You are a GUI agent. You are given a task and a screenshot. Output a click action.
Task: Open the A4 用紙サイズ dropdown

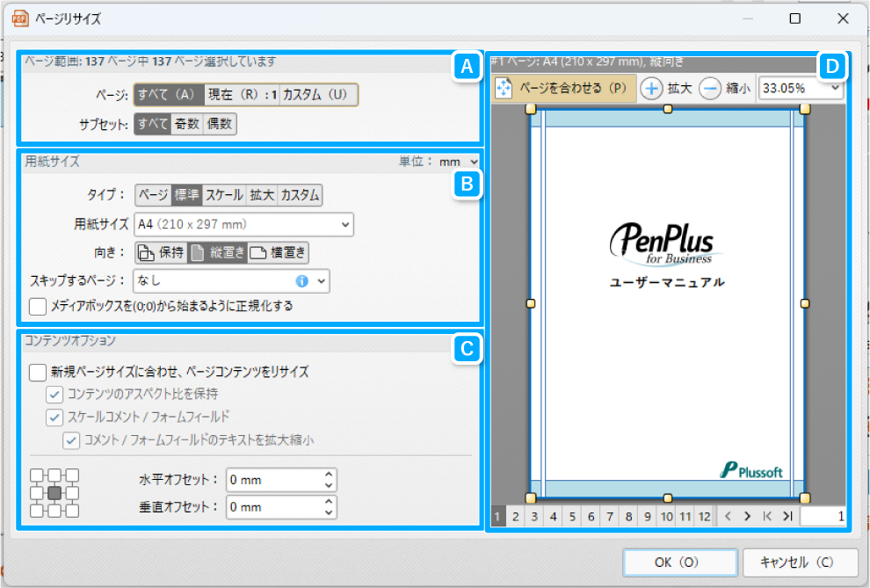coord(243,225)
